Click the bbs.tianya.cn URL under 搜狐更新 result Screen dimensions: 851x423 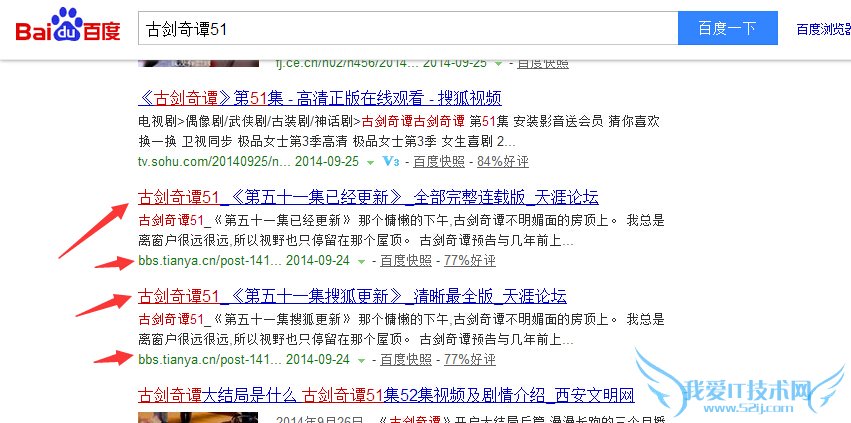210,359
